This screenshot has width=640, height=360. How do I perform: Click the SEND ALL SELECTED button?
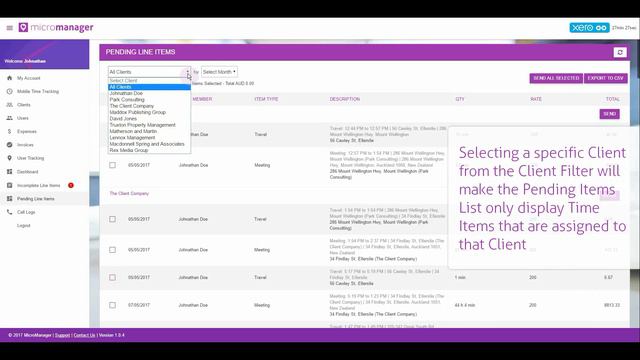pyautogui.click(x=556, y=78)
